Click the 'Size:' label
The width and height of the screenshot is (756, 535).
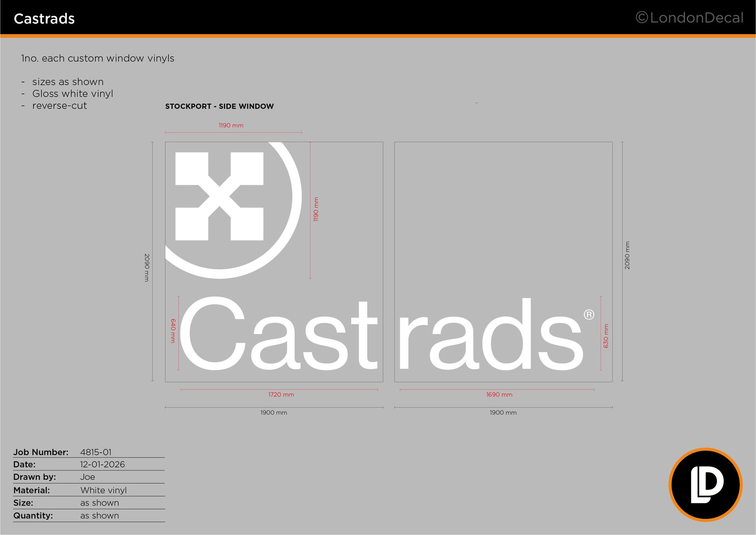tap(23, 503)
